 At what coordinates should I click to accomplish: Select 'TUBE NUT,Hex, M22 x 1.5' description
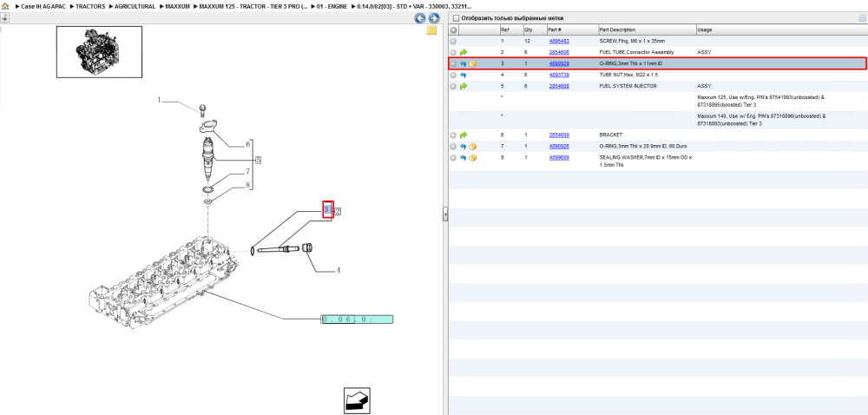coord(628,75)
